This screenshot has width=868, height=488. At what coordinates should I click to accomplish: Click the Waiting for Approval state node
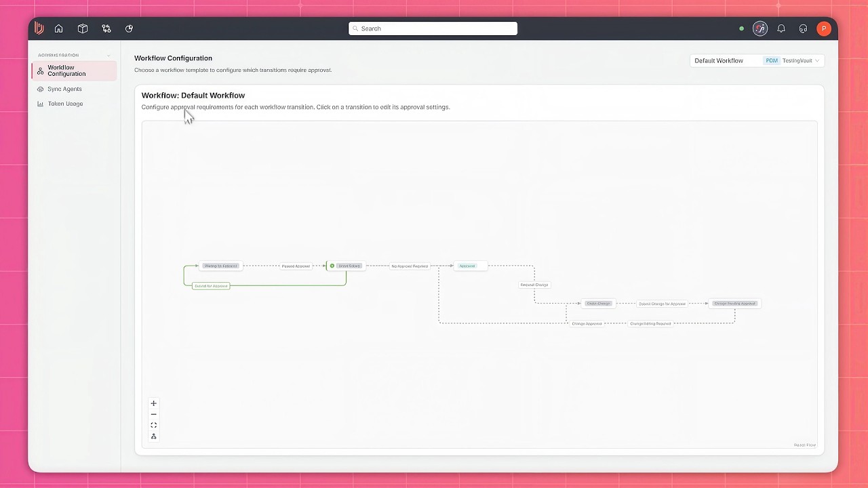pyautogui.click(x=221, y=266)
